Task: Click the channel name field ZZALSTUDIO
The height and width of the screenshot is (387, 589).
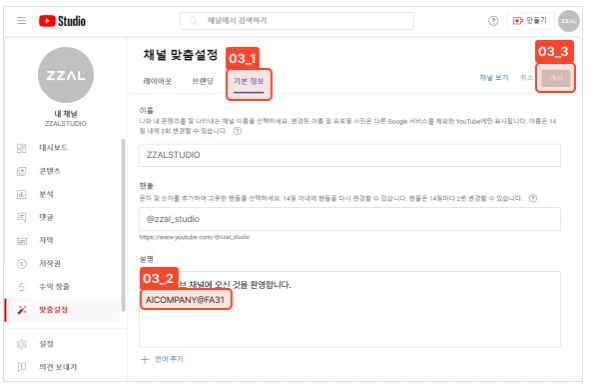Action: point(349,155)
